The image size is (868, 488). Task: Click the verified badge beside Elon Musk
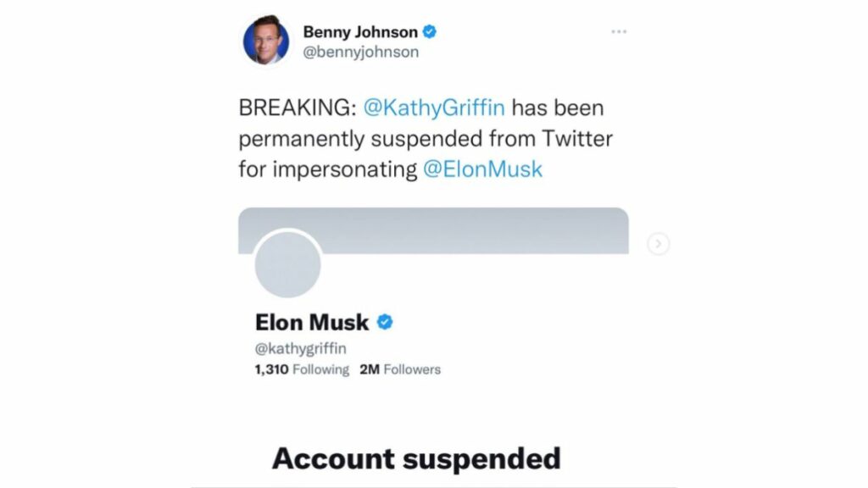[x=384, y=322]
